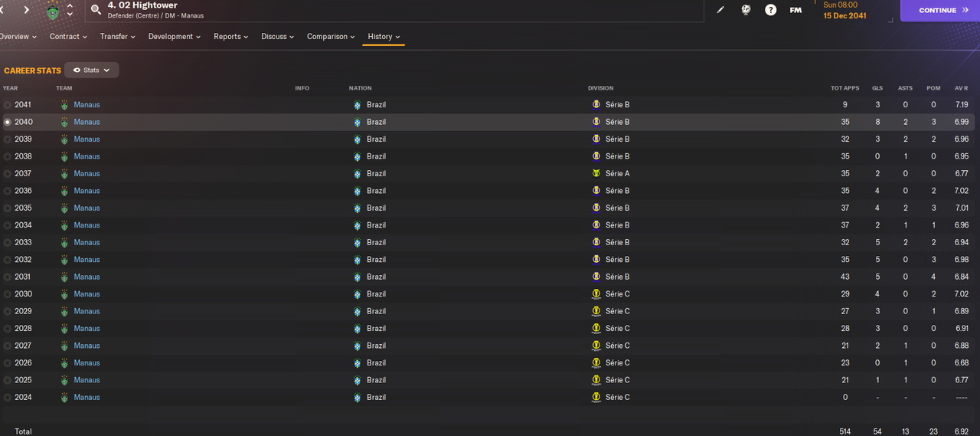Sort by the GLS column header

tap(877, 88)
